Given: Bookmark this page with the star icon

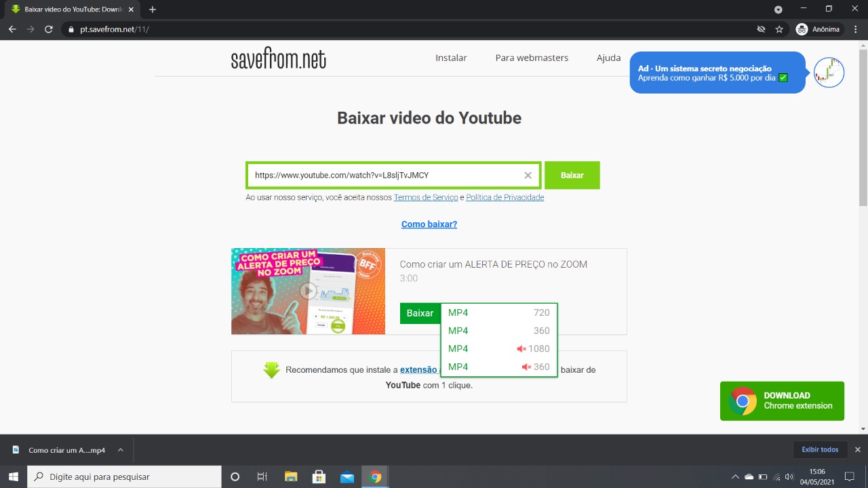Looking at the screenshot, I should coord(779,29).
